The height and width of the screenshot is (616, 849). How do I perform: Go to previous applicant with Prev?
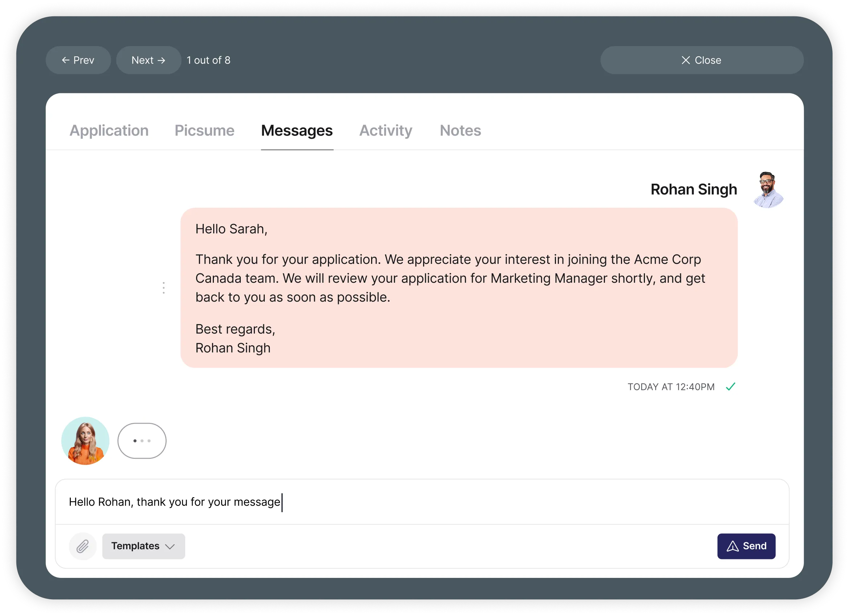[x=78, y=60]
